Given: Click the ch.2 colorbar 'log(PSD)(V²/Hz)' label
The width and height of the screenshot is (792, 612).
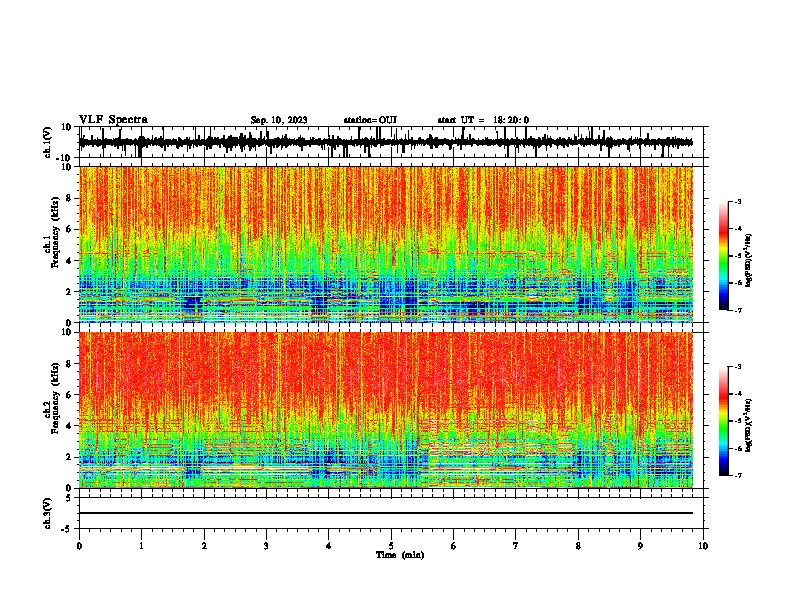Looking at the screenshot, I should [749, 425].
